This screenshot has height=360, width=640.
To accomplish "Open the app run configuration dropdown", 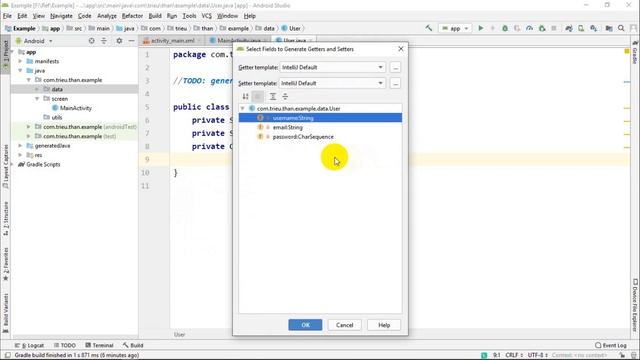I will [455, 28].
